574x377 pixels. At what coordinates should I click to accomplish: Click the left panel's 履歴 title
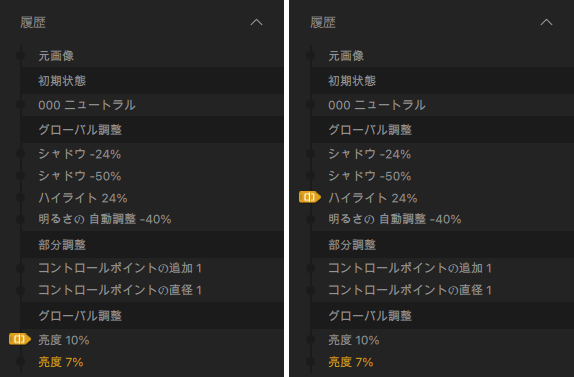pos(33,23)
